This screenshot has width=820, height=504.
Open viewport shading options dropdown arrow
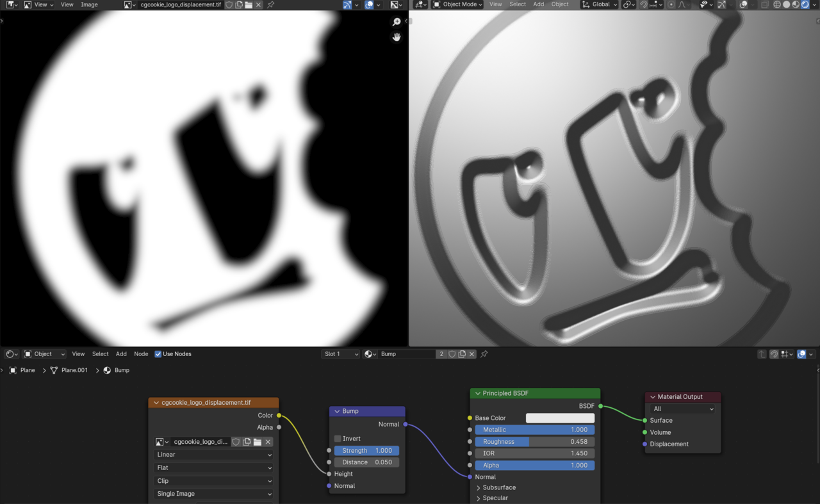(815, 4)
